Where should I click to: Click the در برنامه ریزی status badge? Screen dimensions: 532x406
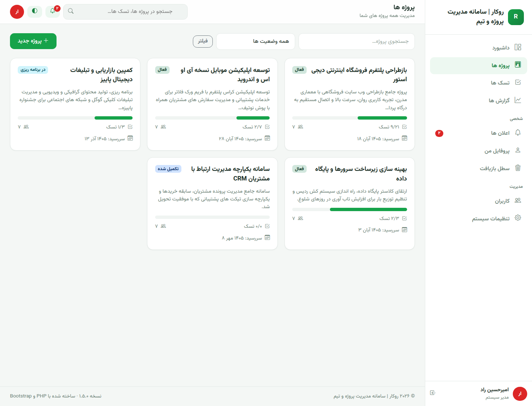click(x=33, y=70)
